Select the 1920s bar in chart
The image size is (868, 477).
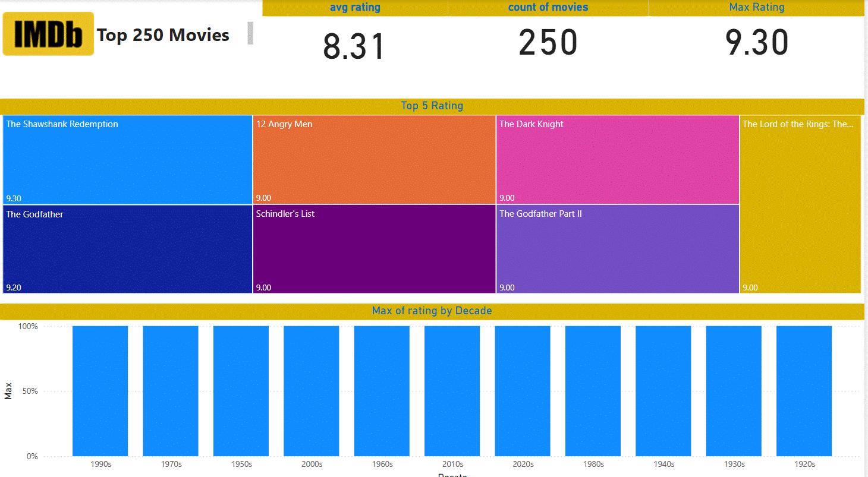[x=804, y=391]
